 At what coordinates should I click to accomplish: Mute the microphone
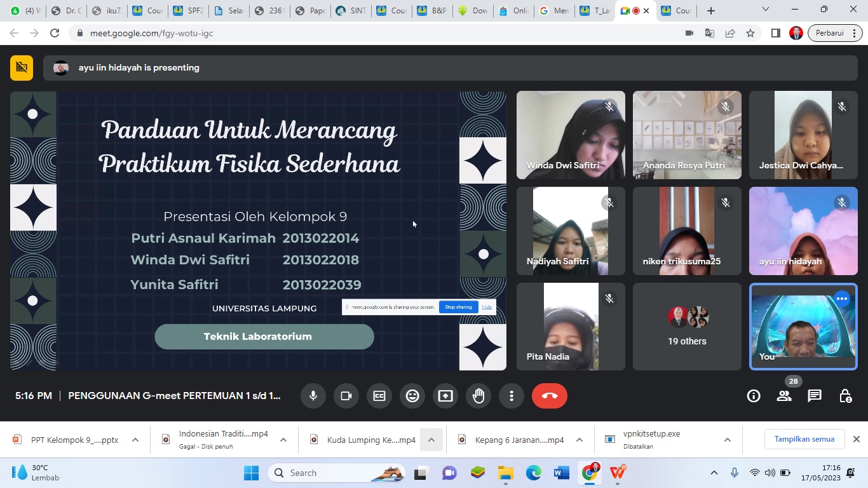click(313, 396)
